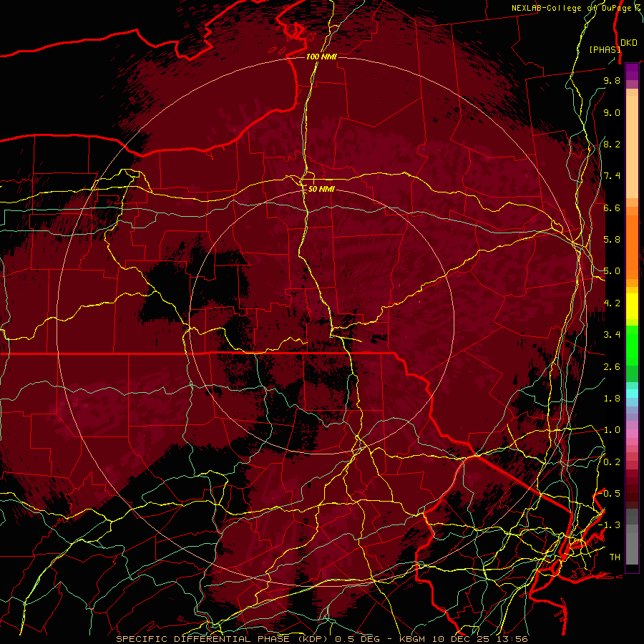Click the 9.0 value on the scale
644x644 pixels.
[612, 112]
